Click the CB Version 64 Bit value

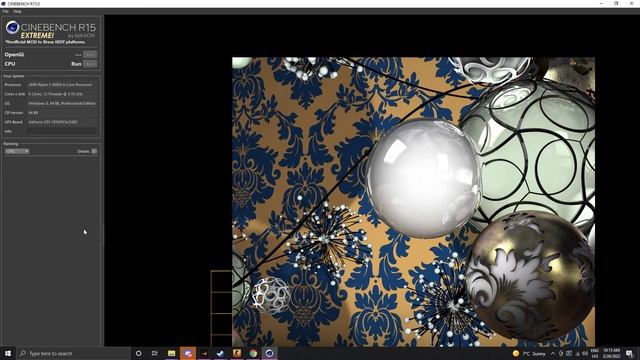pyautogui.click(x=33, y=113)
